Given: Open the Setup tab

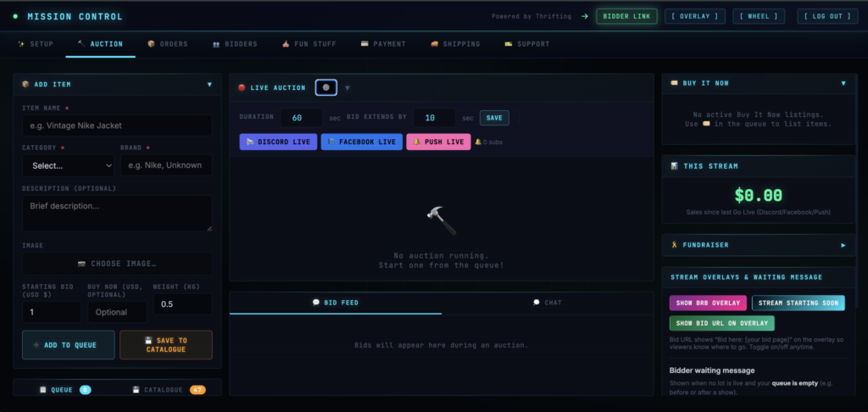Looking at the screenshot, I should click(36, 44).
